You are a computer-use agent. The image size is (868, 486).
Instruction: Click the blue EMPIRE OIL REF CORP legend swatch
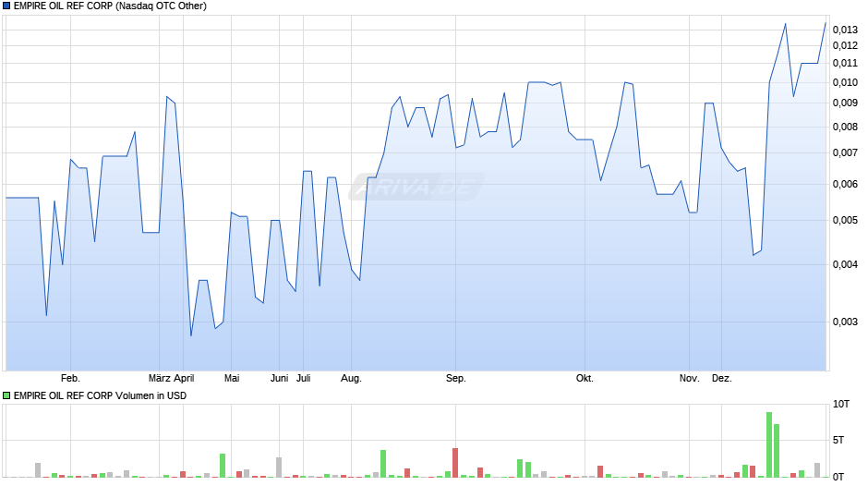6,6
